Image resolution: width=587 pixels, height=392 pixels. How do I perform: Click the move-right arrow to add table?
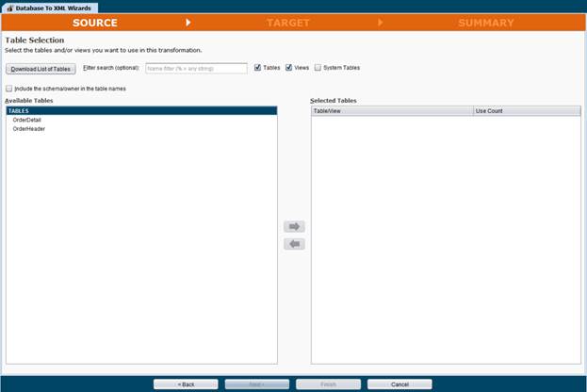(294, 226)
